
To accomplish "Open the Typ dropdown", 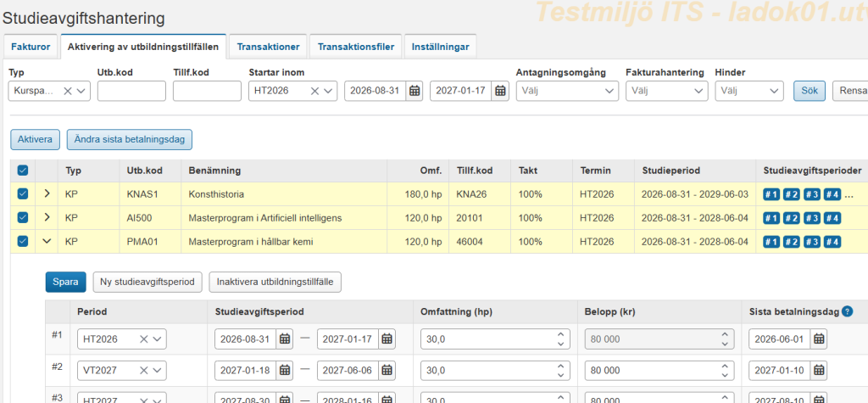I will click(x=82, y=91).
